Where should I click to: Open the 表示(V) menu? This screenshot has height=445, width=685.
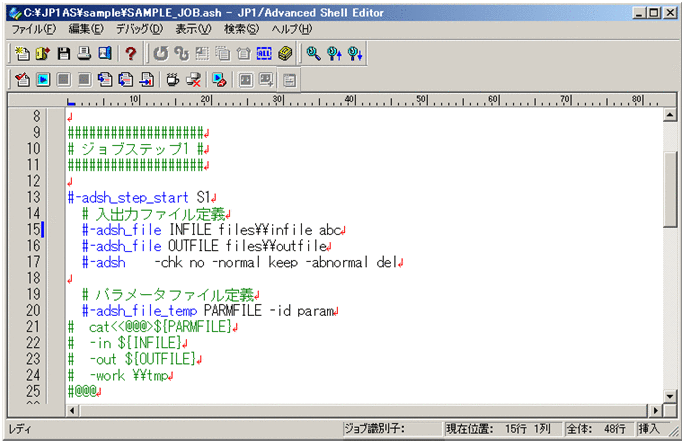coord(193,29)
